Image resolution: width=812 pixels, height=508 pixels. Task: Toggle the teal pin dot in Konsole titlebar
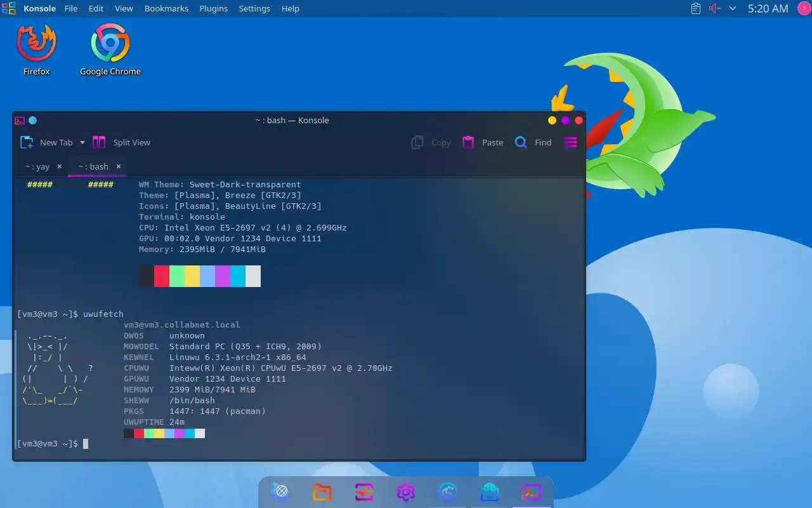(x=33, y=120)
